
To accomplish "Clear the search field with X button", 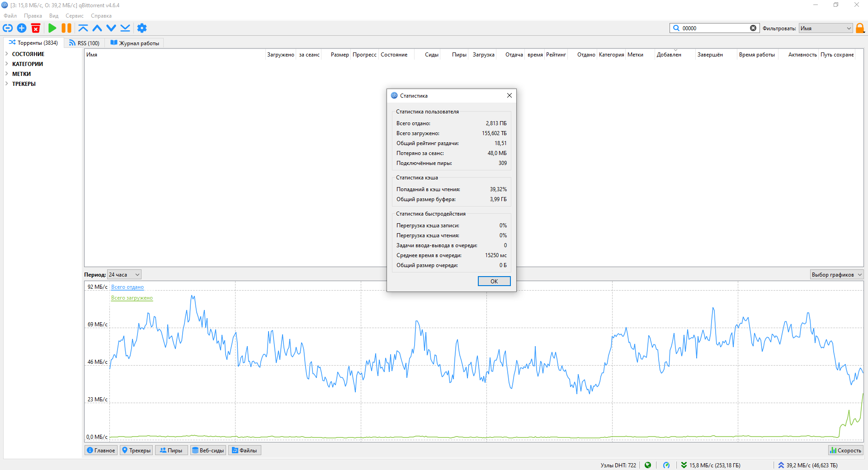I will pos(753,28).
